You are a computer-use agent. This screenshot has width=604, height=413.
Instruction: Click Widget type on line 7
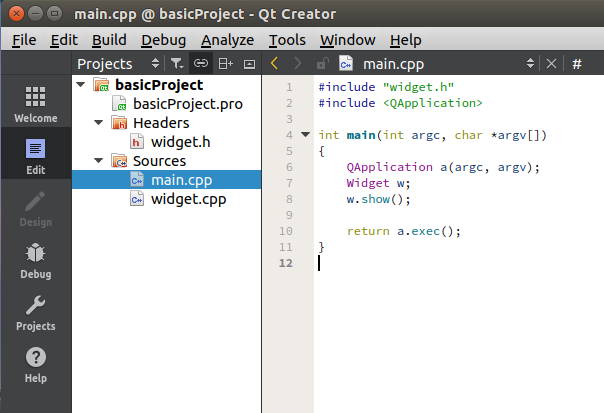[368, 183]
